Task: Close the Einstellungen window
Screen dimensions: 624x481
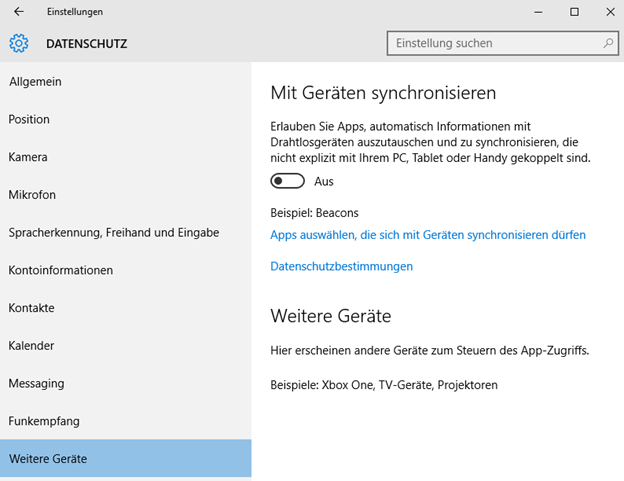Action: click(610, 12)
